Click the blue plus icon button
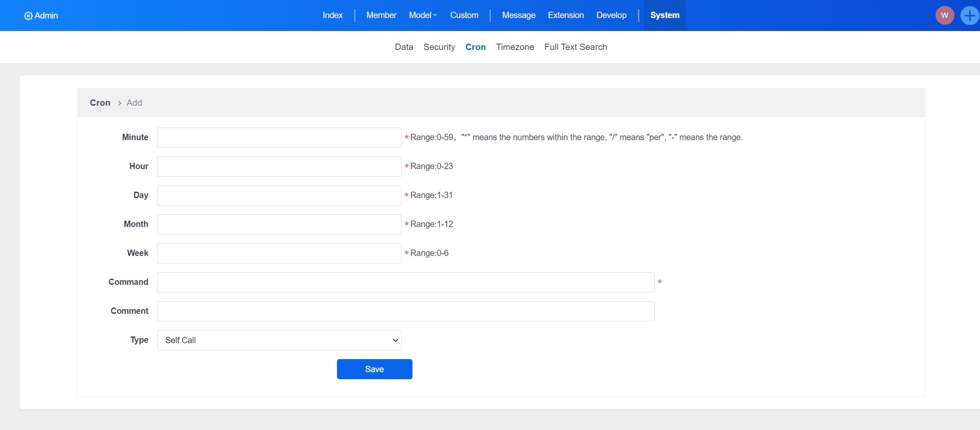 pyautogui.click(x=969, y=16)
